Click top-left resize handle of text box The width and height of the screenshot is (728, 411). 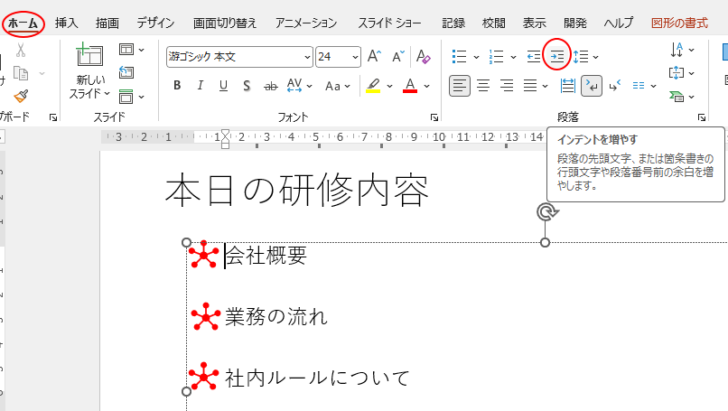[186, 242]
